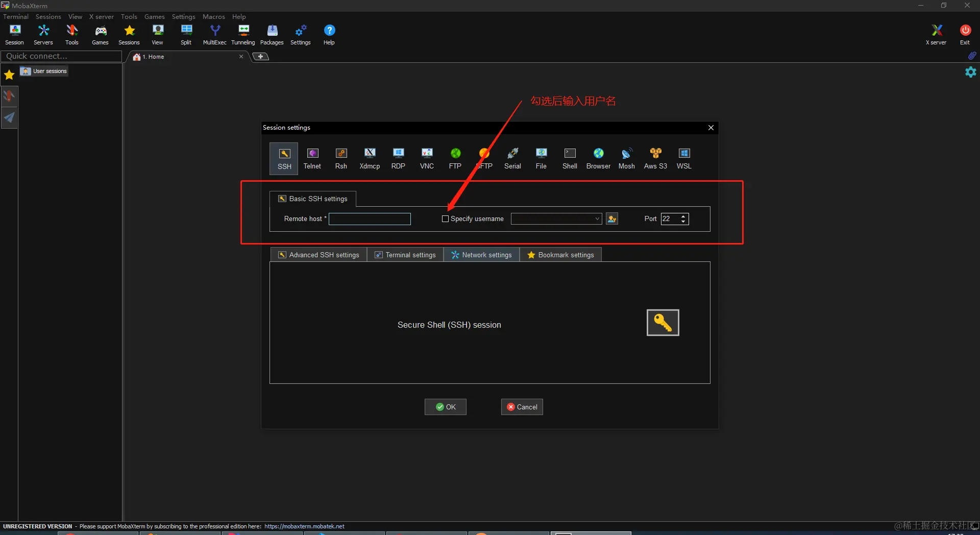Pick the Mosh session type
The width and height of the screenshot is (980, 535).
point(627,159)
